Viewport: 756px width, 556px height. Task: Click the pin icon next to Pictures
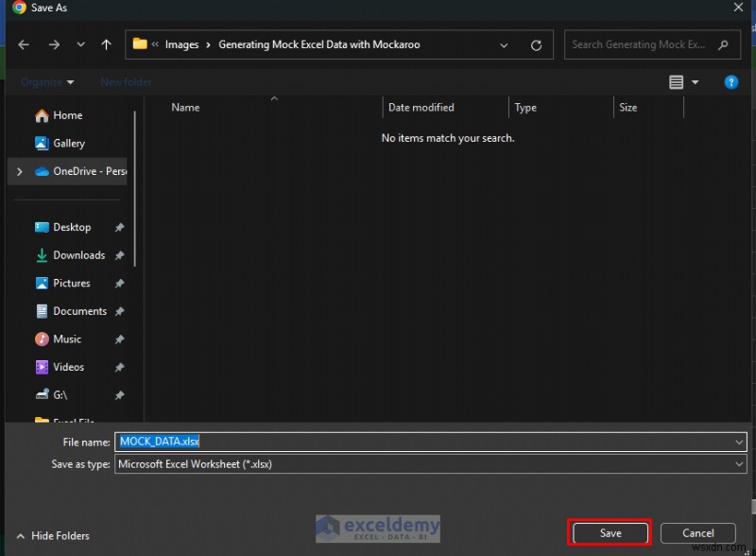click(x=120, y=284)
